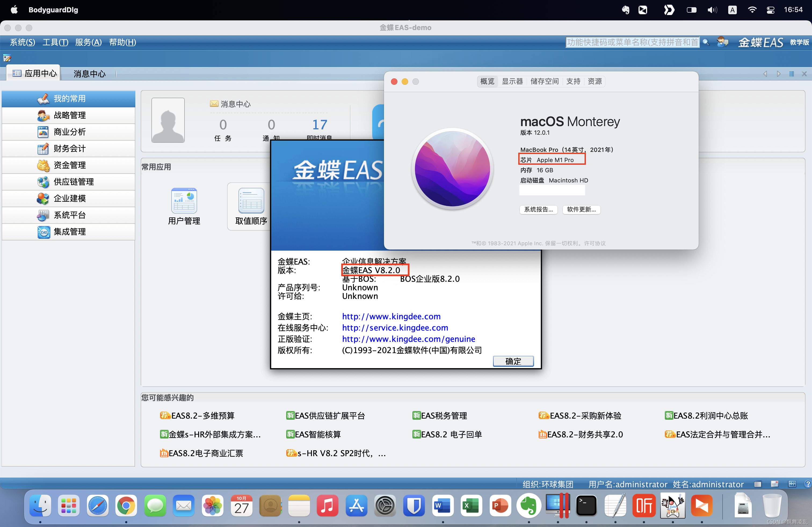Open Google Chrome from the dock
Screen dimensions: 812x527
click(126, 505)
